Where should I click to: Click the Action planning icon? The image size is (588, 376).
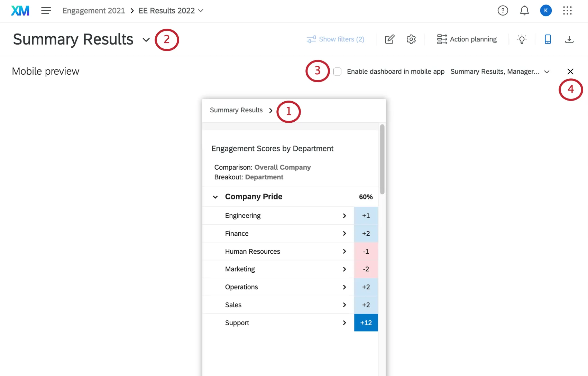point(442,39)
